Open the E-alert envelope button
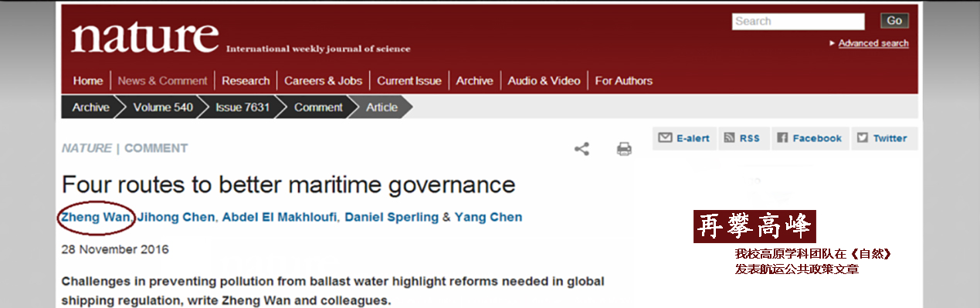Image resolution: width=980 pixels, height=308 pixels. (x=684, y=138)
